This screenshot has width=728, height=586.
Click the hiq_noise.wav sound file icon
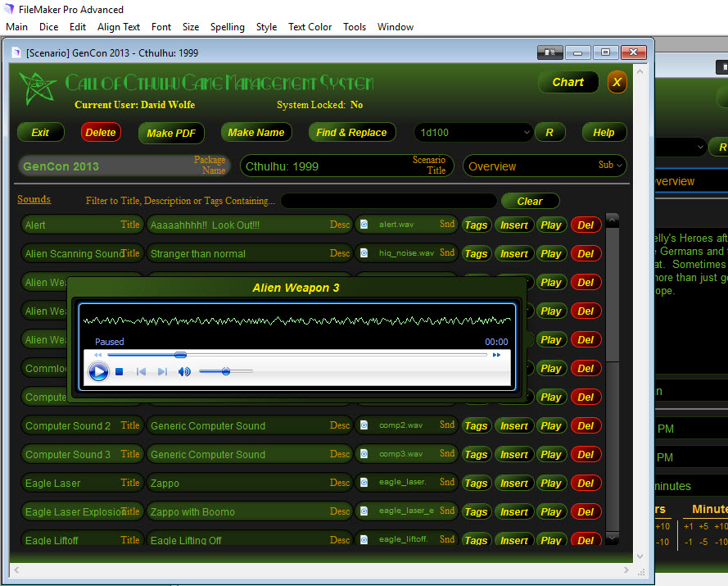364,253
